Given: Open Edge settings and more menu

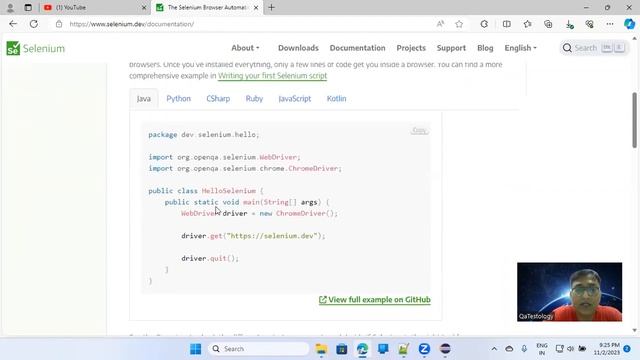Looking at the screenshot, I should [610, 24].
